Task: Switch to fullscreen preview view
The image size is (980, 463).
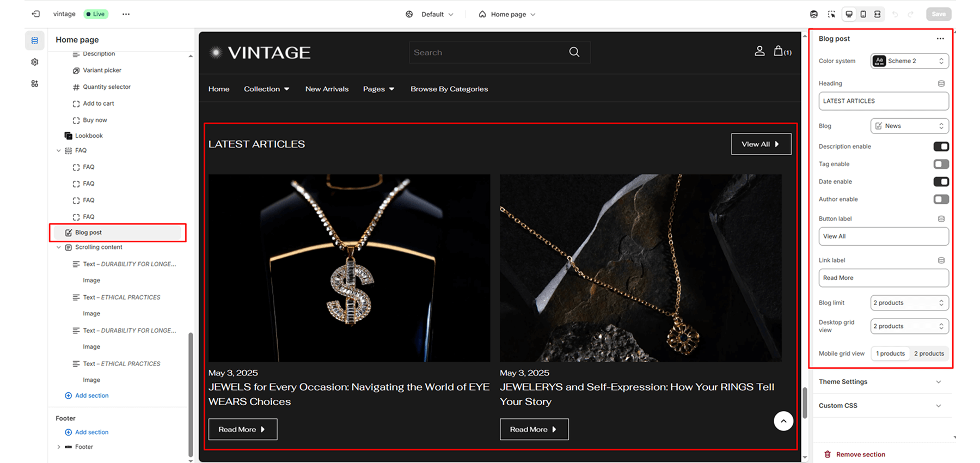Action: (x=877, y=14)
